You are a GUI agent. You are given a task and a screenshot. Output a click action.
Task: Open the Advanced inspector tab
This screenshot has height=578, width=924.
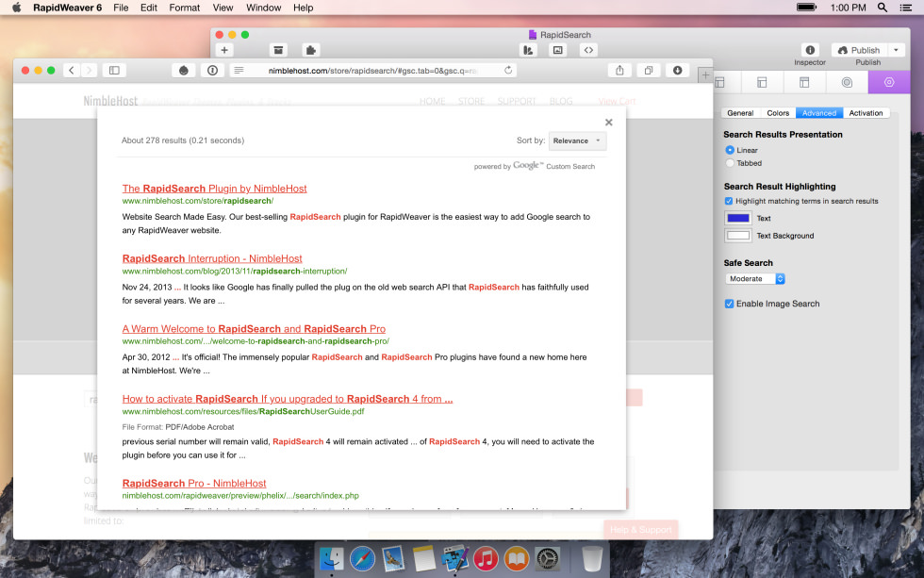point(819,113)
